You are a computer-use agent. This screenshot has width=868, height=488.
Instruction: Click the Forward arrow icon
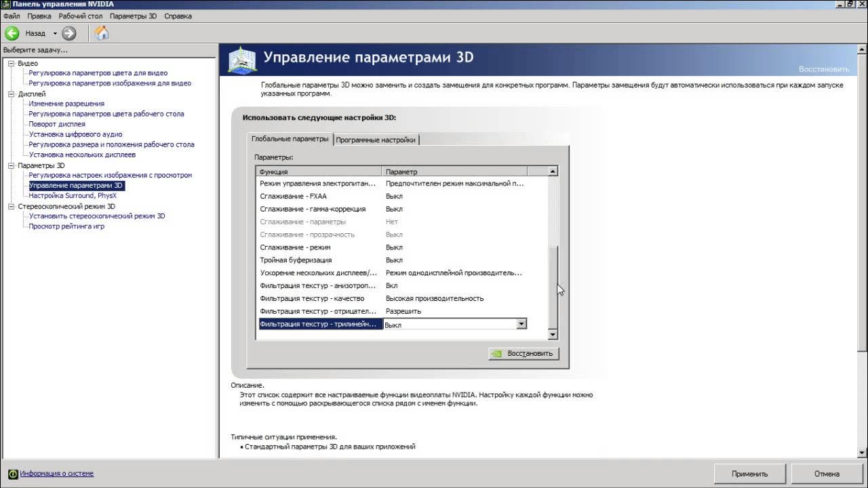click(x=68, y=33)
